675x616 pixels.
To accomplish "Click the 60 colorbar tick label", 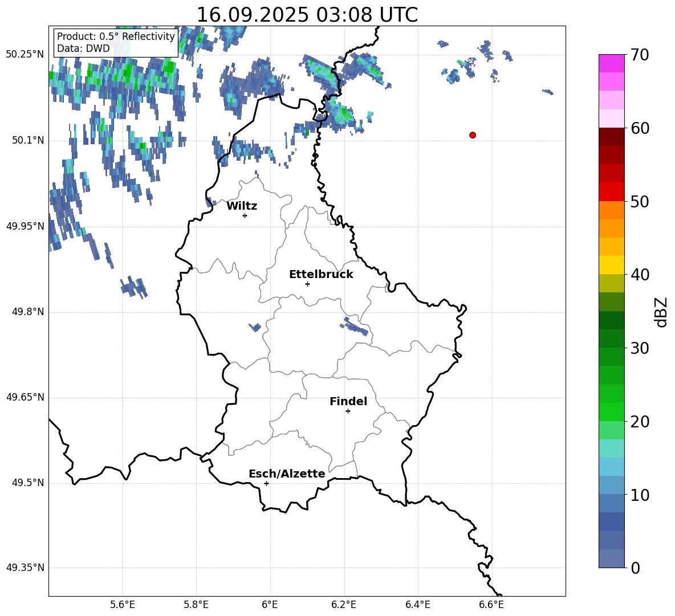I will [x=640, y=128].
